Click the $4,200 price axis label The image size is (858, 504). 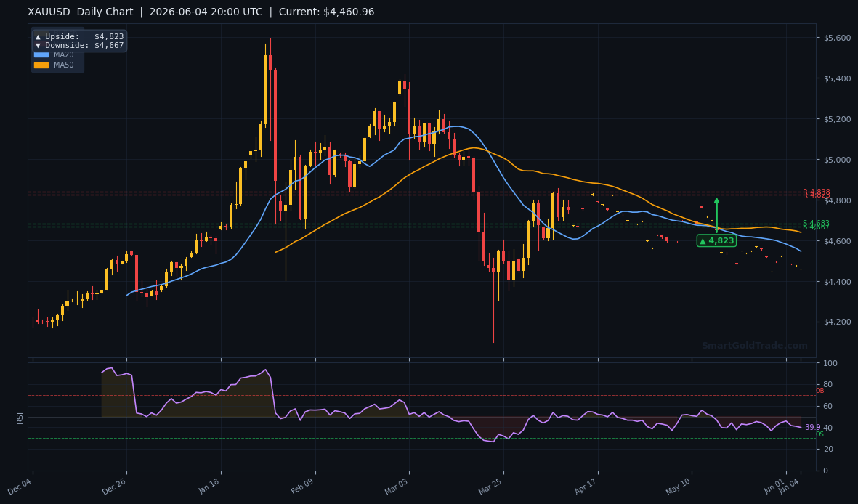click(837, 322)
